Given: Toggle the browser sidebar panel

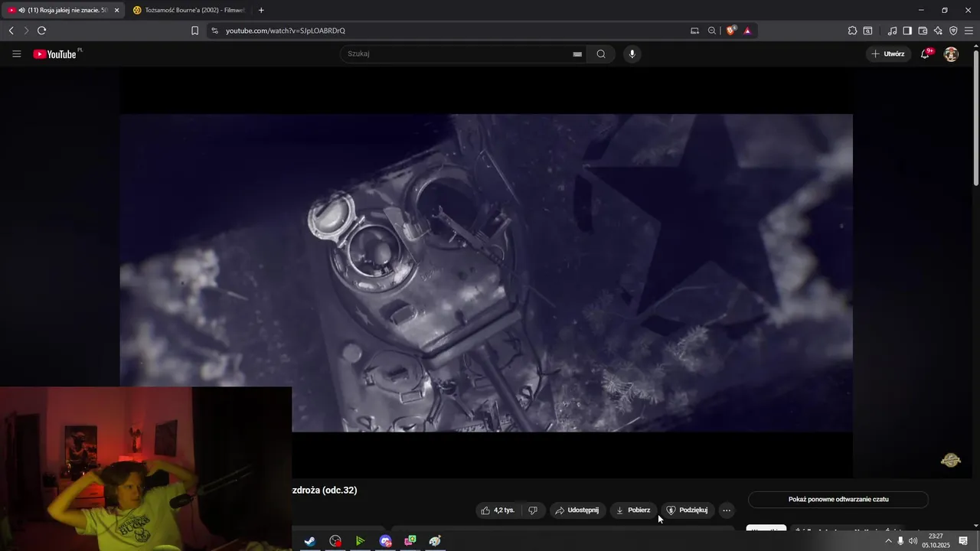Looking at the screenshot, I should coord(907,31).
